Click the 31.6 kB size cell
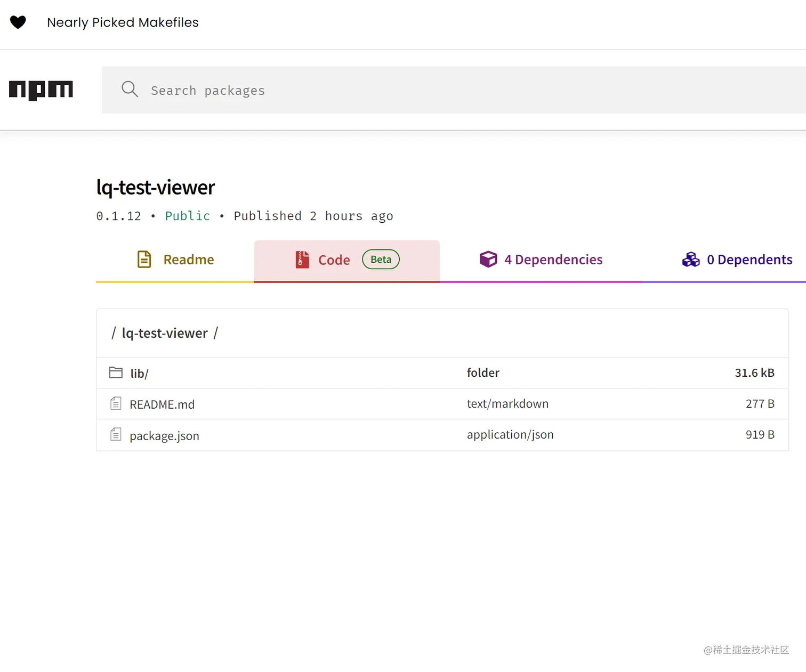The image size is (806, 672). tap(754, 373)
